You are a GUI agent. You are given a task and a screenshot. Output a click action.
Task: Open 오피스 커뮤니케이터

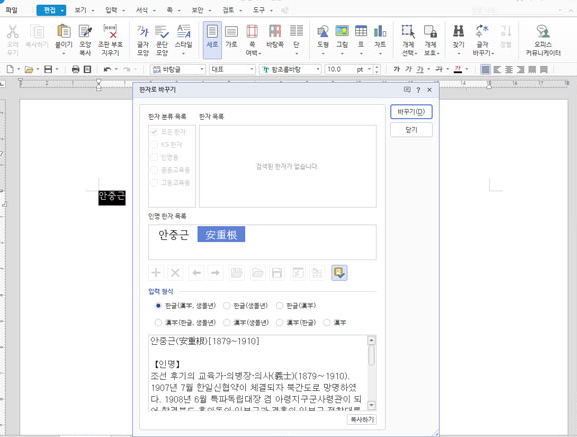543,40
